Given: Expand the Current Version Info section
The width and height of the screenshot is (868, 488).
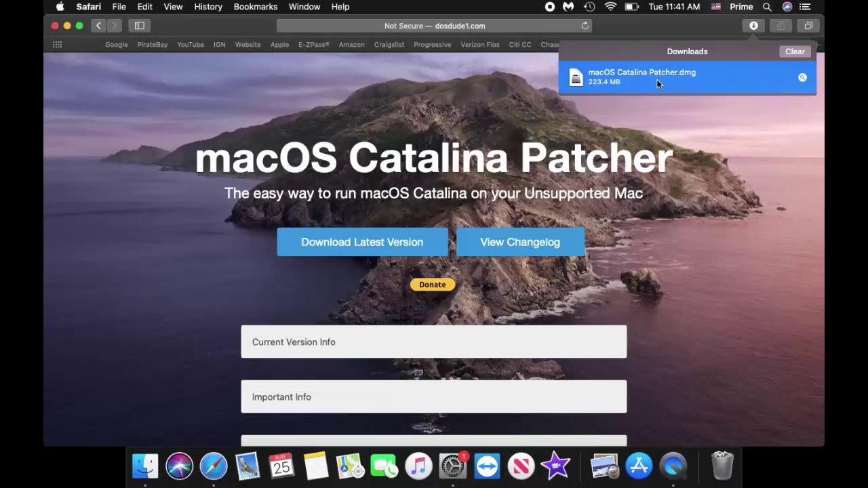Looking at the screenshot, I should point(434,342).
